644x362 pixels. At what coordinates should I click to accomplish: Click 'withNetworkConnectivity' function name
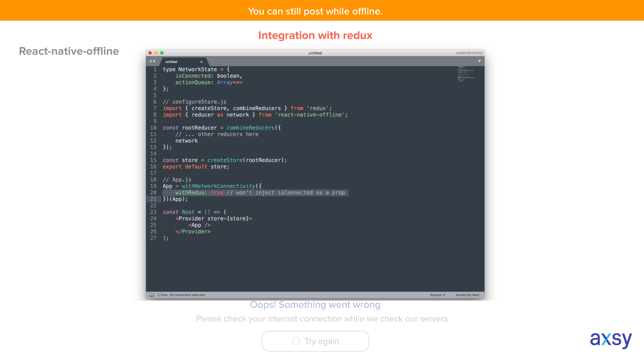click(x=218, y=186)
